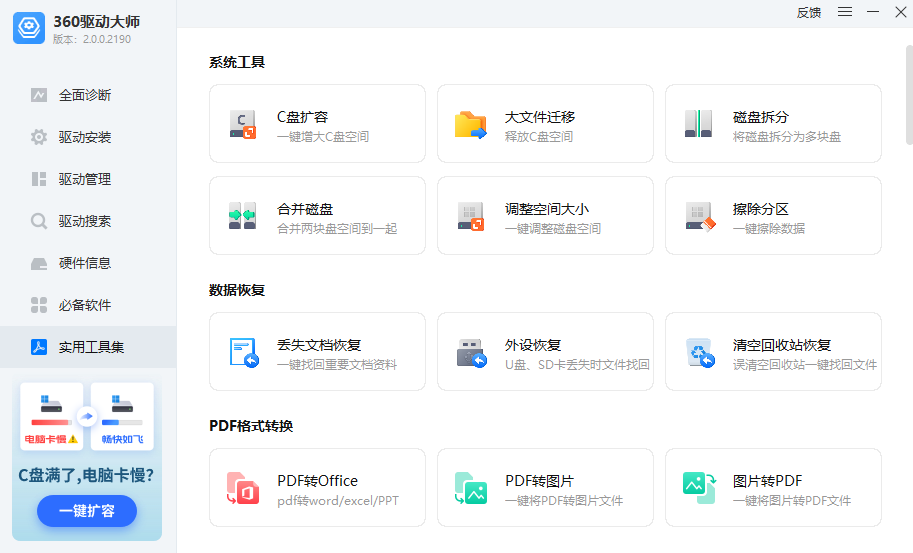Image resolution: width=913 pixels, height=553 pixels.
Task: Click the 反馈 feedback link
Action: 809,12
